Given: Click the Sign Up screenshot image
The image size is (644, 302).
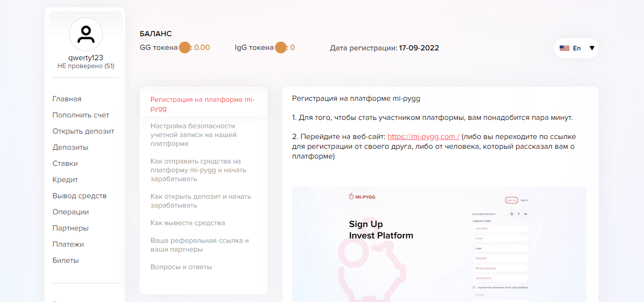Looking at the screenshot, I should pyautogui.click(x=439, y=244).
